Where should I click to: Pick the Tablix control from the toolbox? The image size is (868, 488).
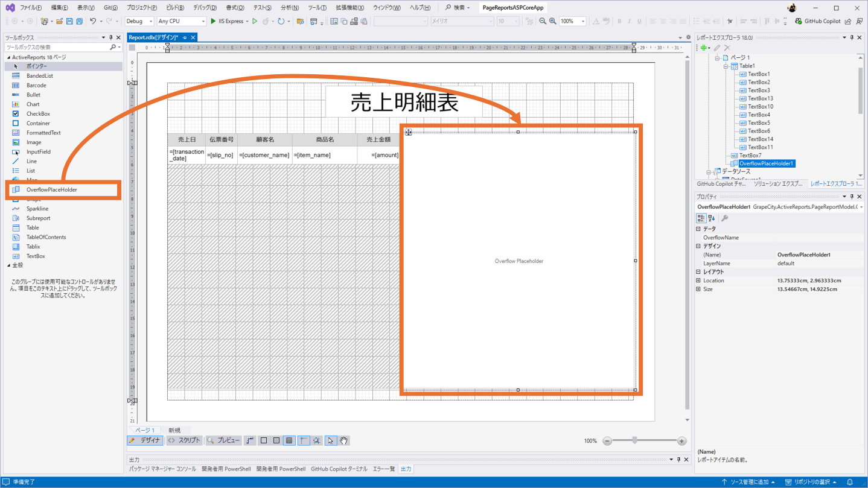tap(33, 247)
